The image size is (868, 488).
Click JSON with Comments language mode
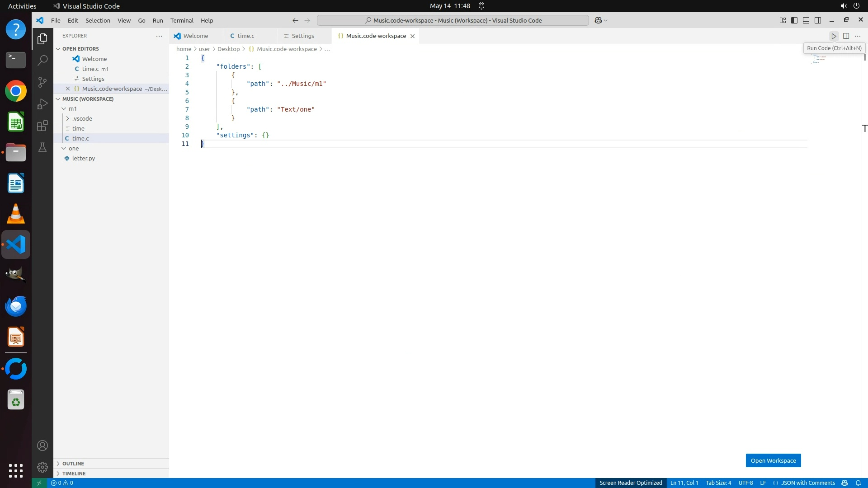pyautogui.click(x=808, y=483)
